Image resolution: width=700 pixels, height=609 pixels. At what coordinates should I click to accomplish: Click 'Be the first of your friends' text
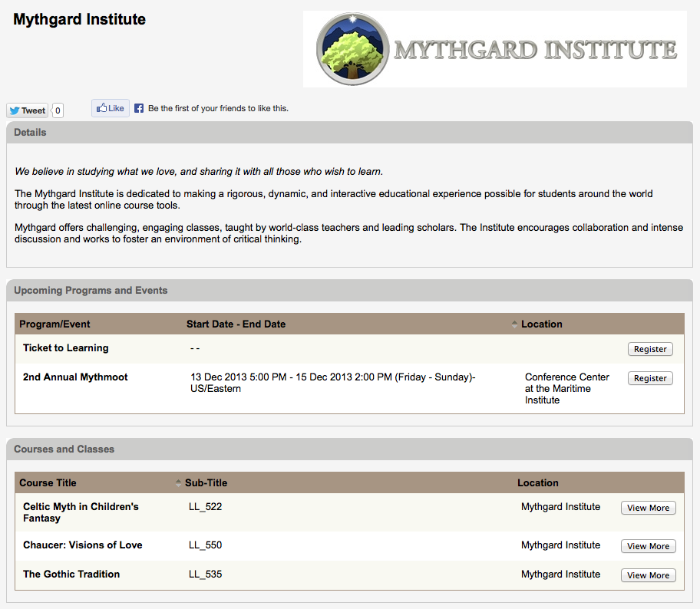[218, 108]
